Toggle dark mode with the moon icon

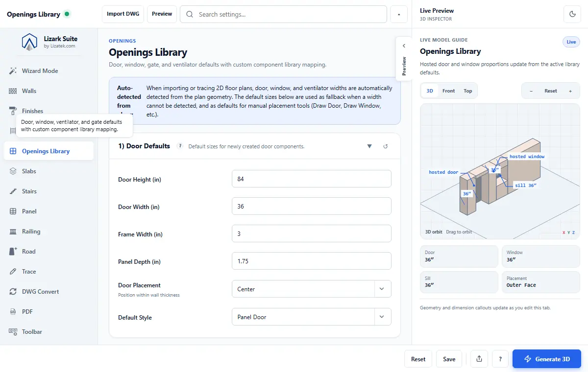[572, 14]
